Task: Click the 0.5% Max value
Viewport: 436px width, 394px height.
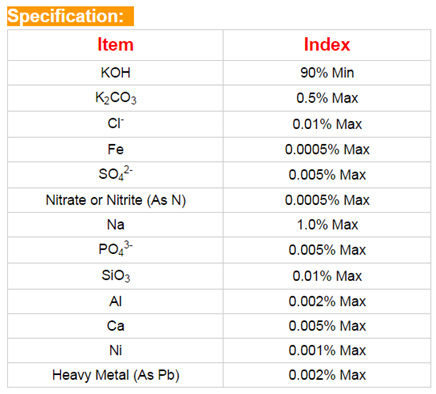Action: tap(327, 98)
